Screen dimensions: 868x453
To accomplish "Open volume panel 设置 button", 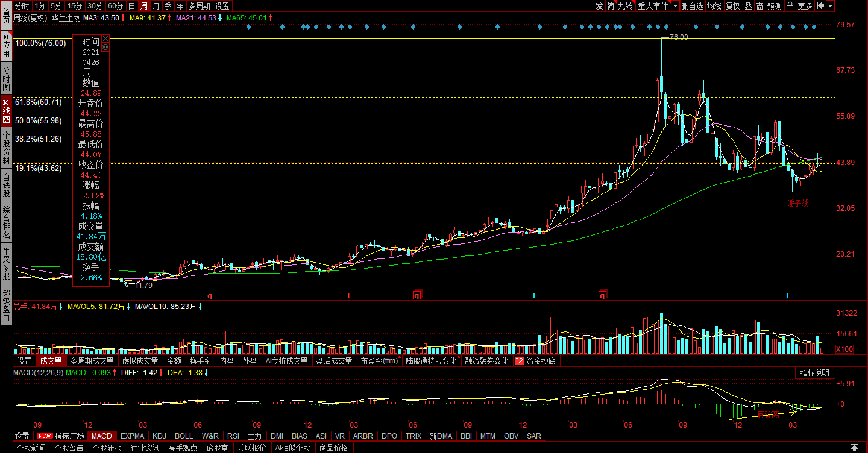I will (x=24, y=361).
